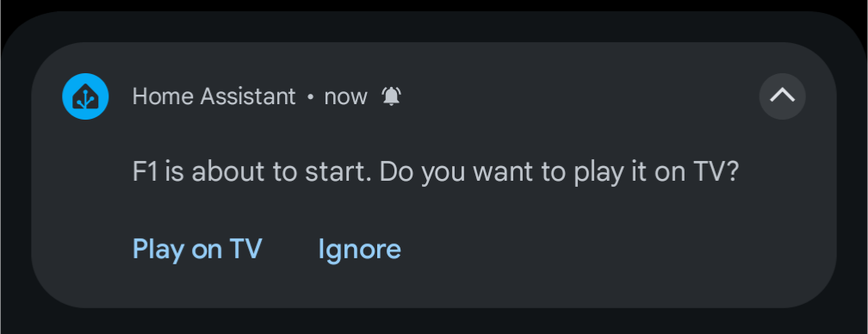Click the Home Assistant app name label

point(214,96)
